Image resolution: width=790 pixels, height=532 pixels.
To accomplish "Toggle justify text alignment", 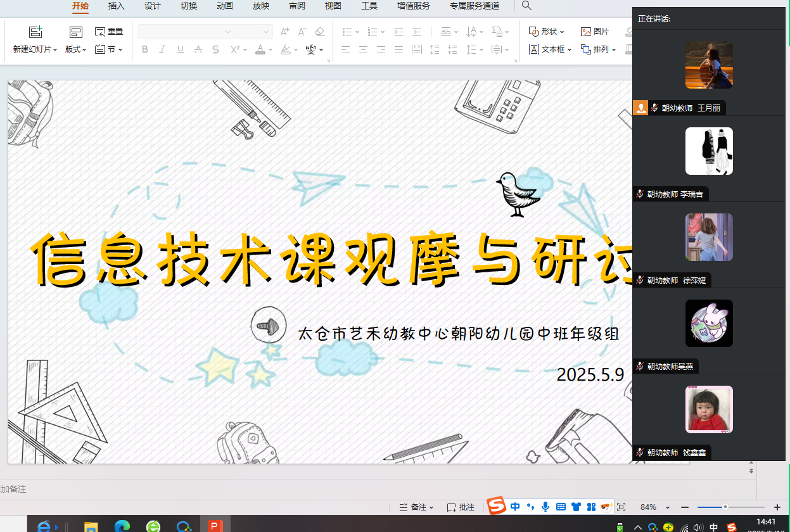I will point(398,49).
